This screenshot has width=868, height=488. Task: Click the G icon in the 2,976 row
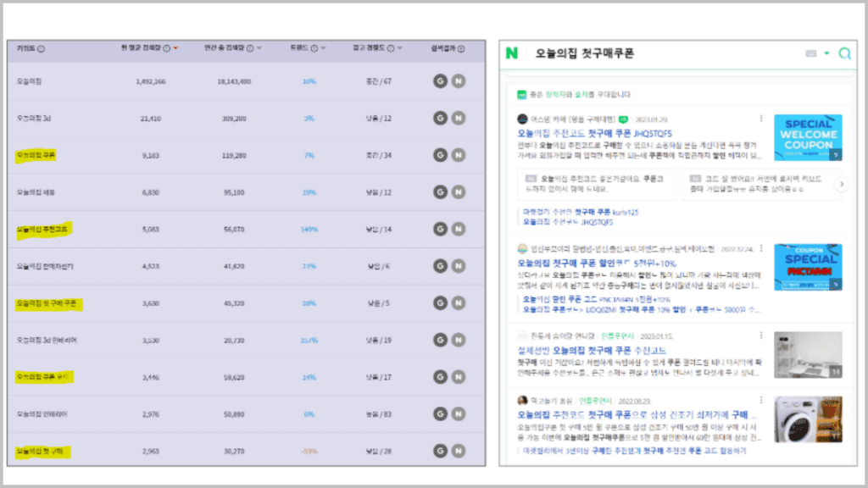440,413
